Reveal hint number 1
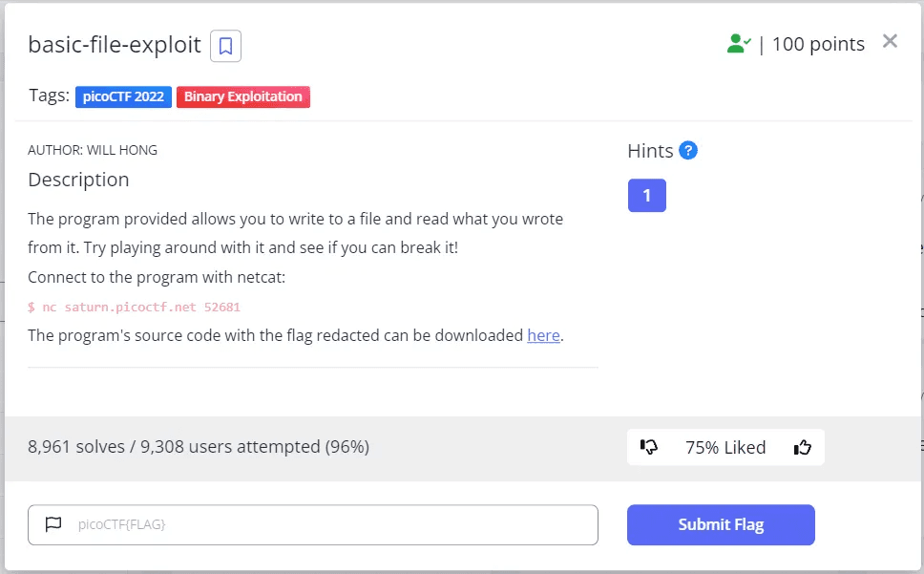Viewport: 924px width, 574px height. click(x=647, y=195)
